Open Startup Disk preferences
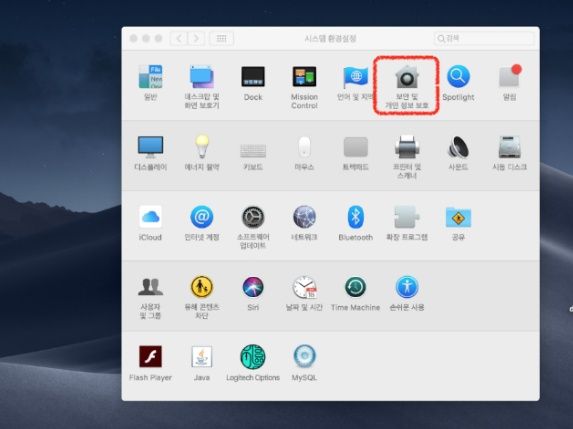573x429 pixels. (510, 147)
